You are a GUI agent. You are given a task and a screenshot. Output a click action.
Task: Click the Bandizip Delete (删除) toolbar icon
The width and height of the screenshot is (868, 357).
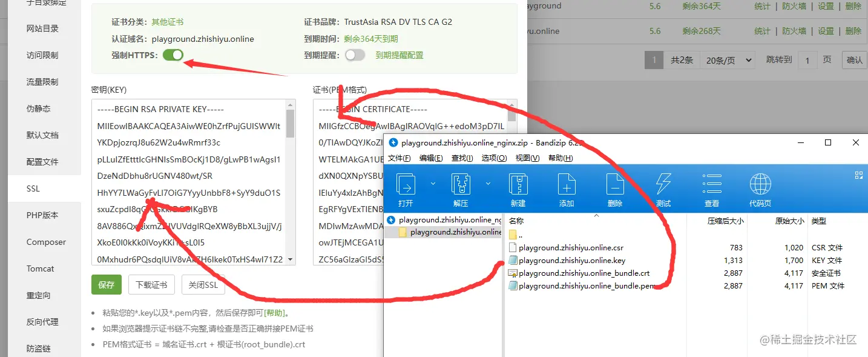click(x=615, y=184)
